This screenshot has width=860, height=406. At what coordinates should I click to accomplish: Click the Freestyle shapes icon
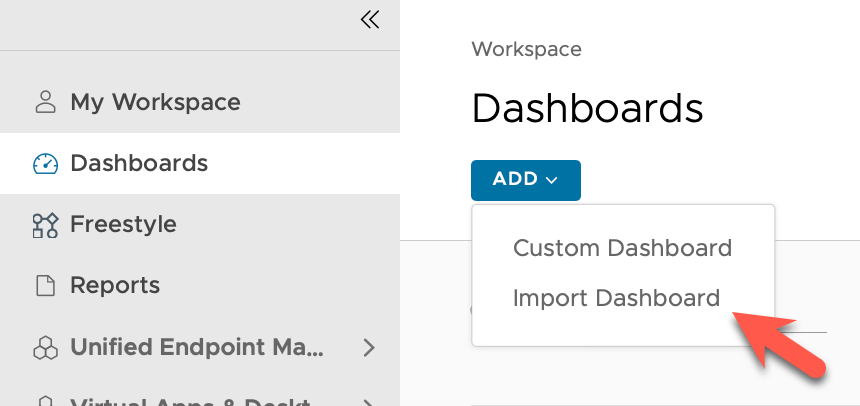[45, 225]
